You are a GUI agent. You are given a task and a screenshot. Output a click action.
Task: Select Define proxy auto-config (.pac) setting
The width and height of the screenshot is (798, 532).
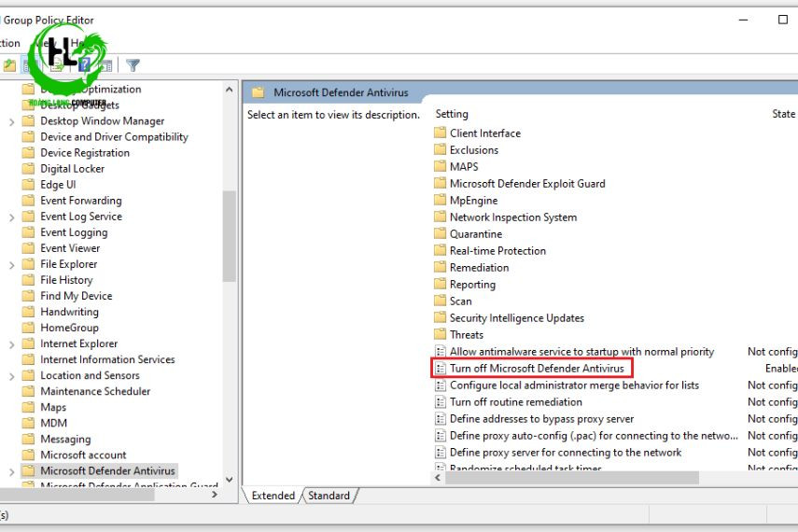pyautogui.click(x=594, y=435)
